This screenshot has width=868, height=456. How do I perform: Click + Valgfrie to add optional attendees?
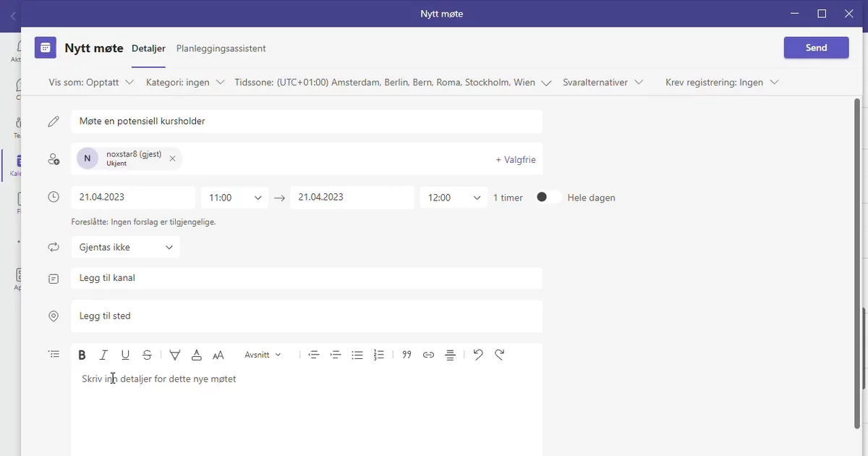point(516,159)
